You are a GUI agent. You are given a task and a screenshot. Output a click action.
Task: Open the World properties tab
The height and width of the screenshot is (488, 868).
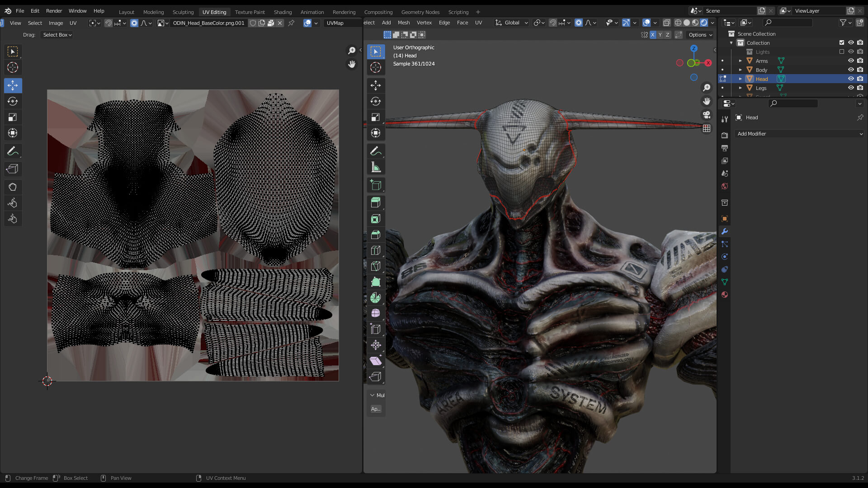pos(725,186)
